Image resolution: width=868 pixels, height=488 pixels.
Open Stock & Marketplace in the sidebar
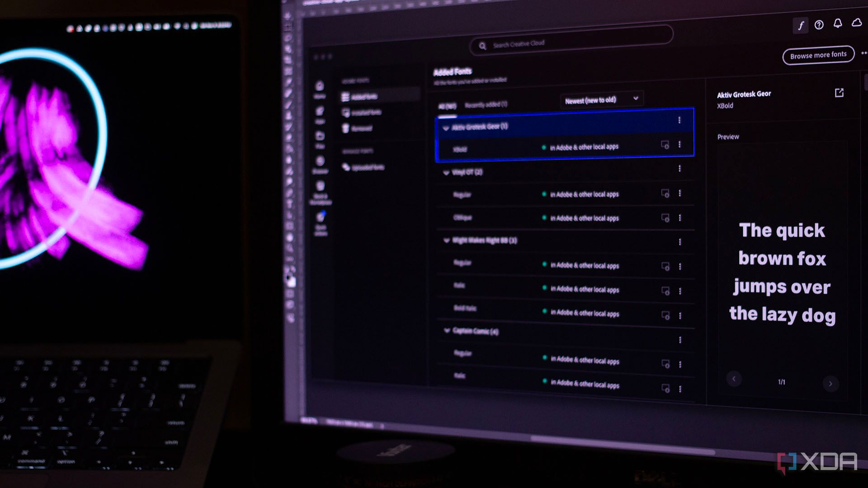pos(321,192)
